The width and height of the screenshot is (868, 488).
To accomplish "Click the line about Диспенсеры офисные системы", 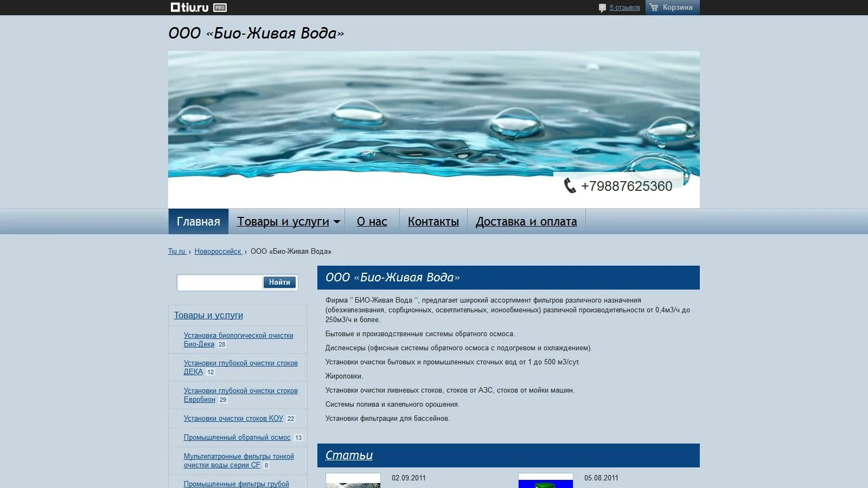I will pyautogui.click(x=459, y=348).
